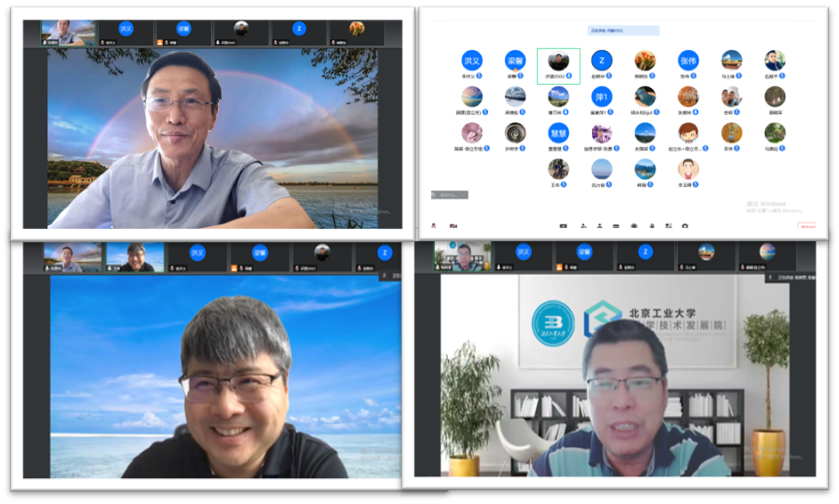The height and width of the screenshot is (504, 839).
Task: Select the cyclist avatar in grid's bottom row
Action: tap(558, 168)
